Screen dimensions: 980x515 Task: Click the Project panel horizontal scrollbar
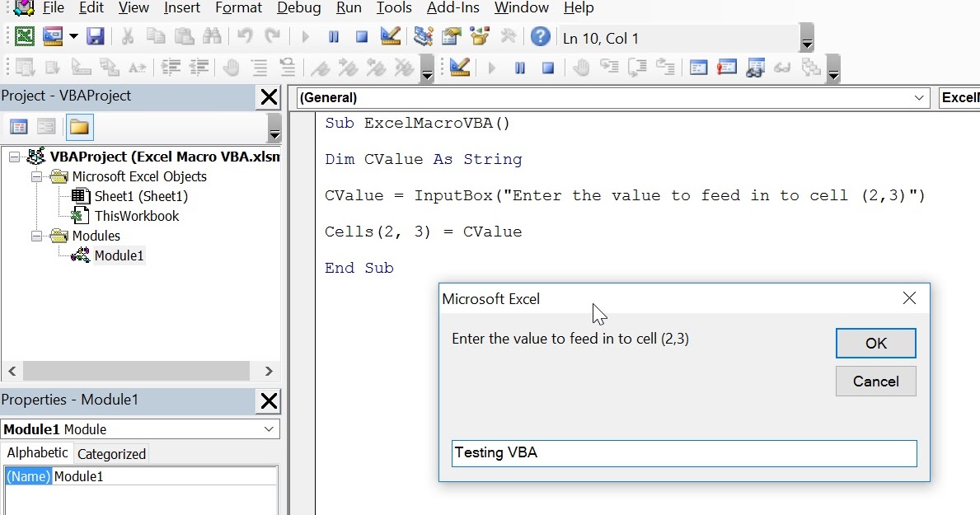point(136,371)
